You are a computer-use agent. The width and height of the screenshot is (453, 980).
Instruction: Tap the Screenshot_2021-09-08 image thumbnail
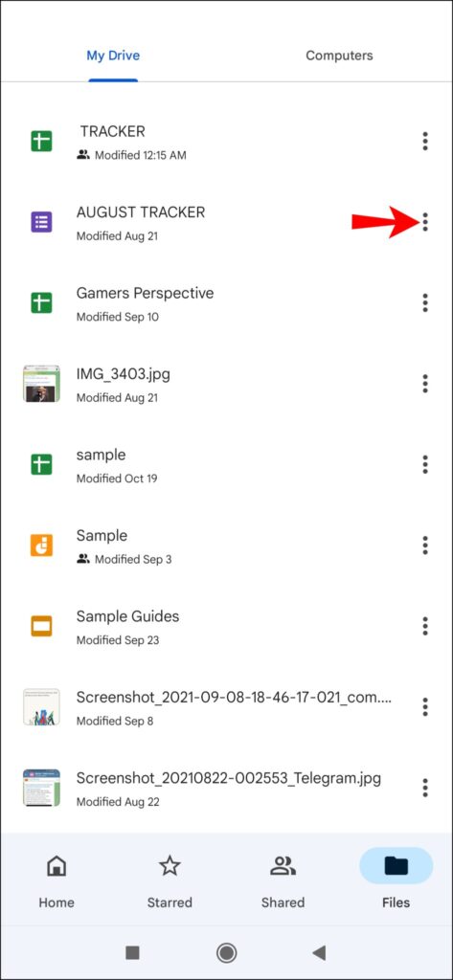tap(41, 707)
